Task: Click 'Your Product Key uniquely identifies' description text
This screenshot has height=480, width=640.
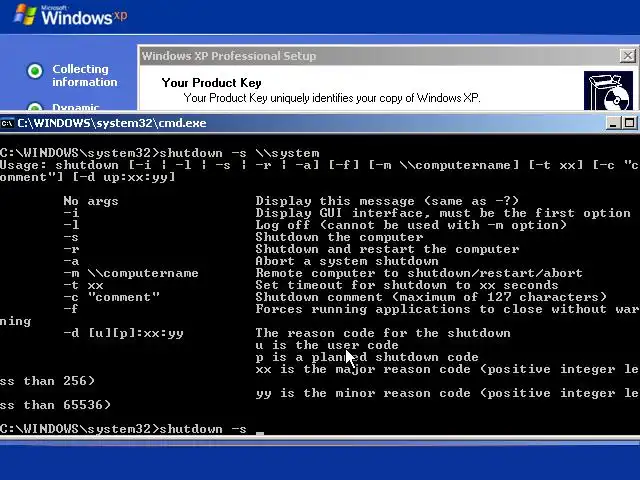Action: coord(332,98)
